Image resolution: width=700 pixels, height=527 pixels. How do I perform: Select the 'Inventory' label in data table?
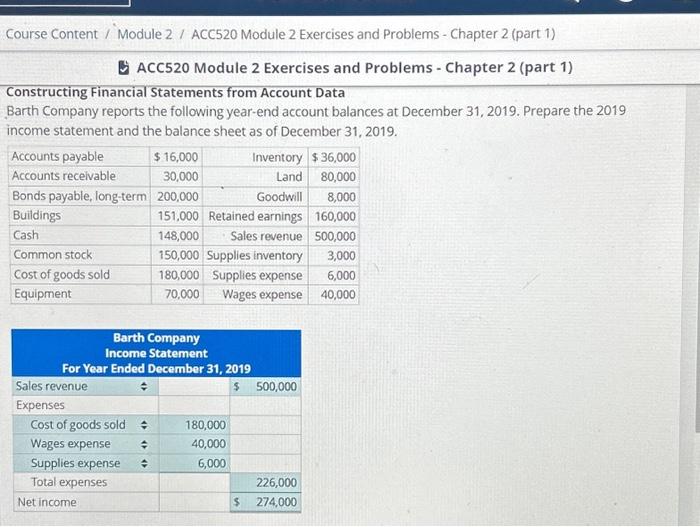277,157
